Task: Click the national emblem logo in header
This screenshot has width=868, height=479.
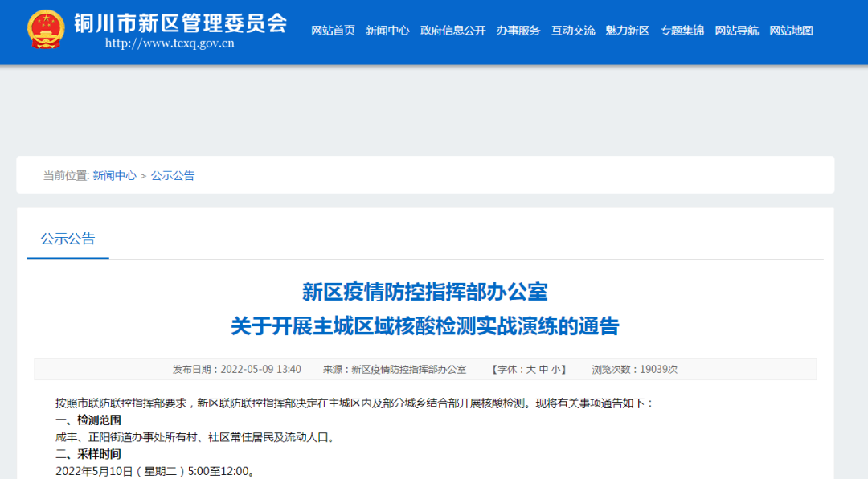Action: [x=46, y=30]
